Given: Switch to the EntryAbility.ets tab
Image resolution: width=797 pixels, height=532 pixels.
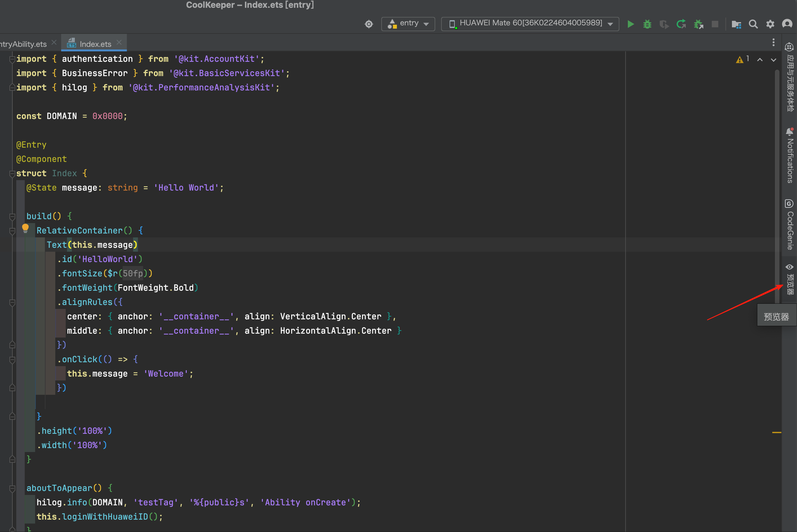Looking at the screenshot, I should point(23,44).
